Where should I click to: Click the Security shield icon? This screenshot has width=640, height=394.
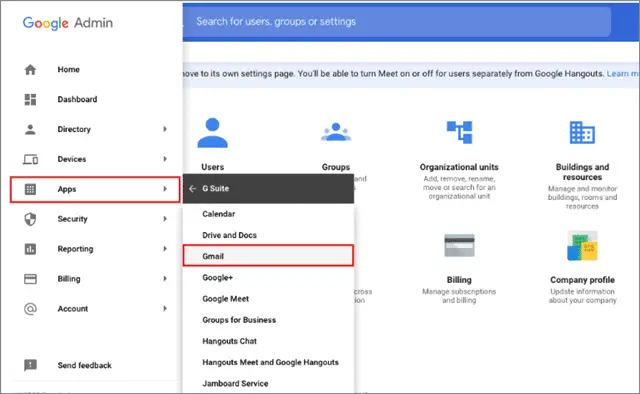pyautogui.click(x=30, y=219)
